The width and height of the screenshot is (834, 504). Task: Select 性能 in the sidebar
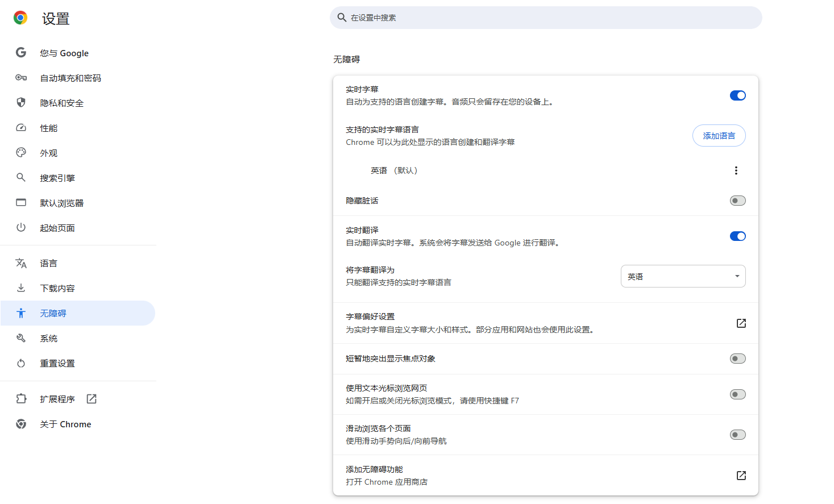[78, 128]
